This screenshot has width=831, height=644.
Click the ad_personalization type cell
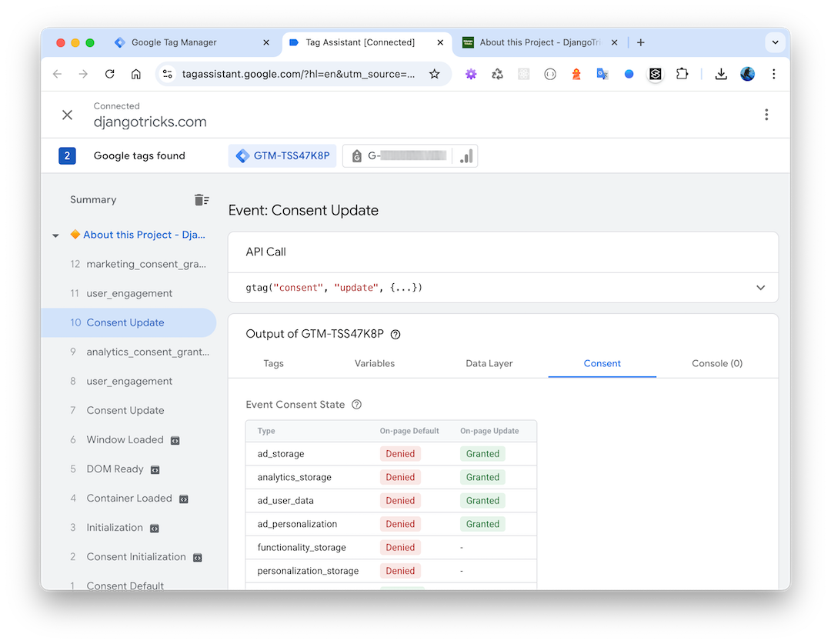297,524
